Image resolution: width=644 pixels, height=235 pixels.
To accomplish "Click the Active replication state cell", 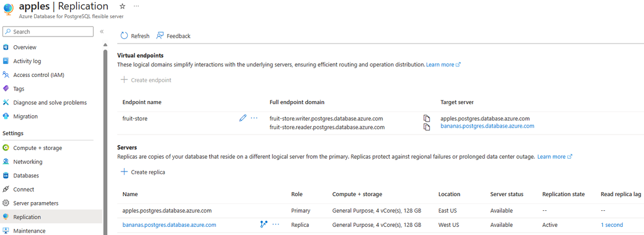I will pos(550,225).
